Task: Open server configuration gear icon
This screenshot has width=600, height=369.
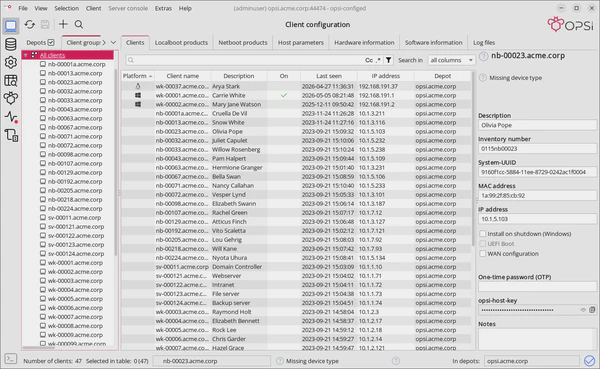Action: coord(11,62)
